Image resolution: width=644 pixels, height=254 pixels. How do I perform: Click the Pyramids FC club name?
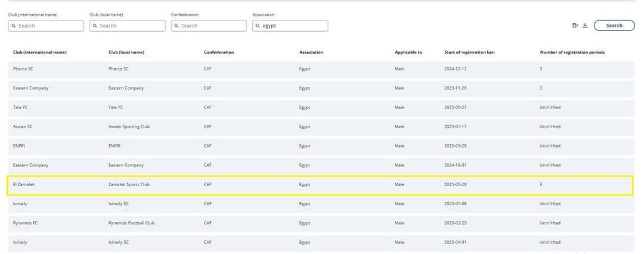[x=24, y=223]
